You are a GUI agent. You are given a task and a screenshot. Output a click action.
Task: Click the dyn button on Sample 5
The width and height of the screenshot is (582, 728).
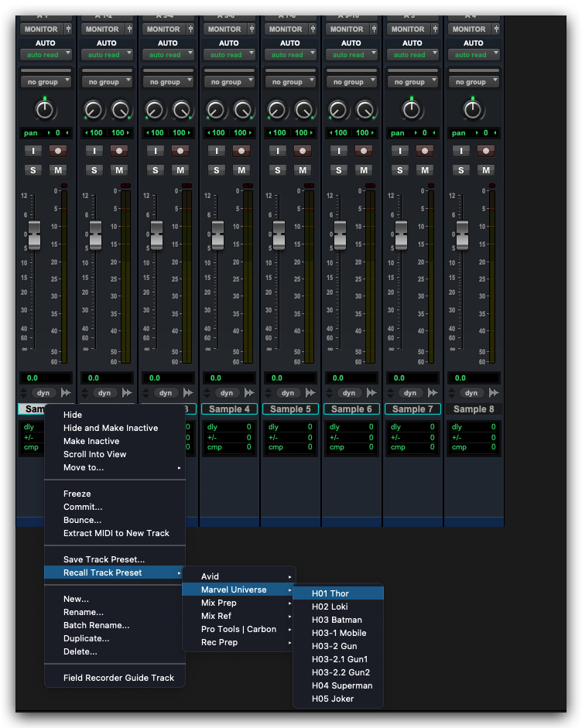pyautogui.click(x=288, y=393)
